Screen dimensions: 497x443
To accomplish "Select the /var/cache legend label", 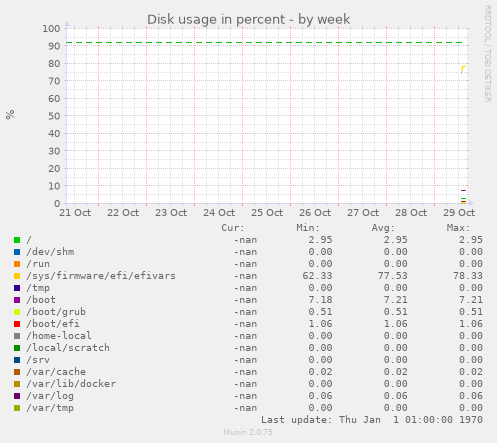I will [56, 372].
